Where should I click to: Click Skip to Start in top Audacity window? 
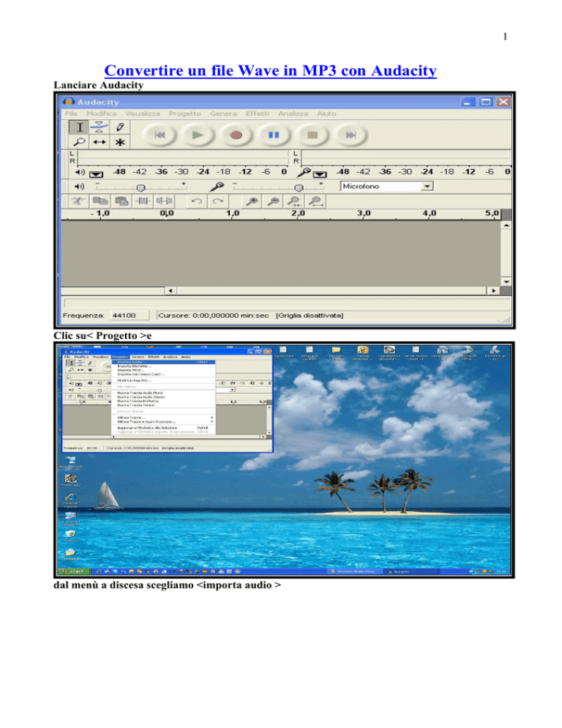click(x=160, y=135)
